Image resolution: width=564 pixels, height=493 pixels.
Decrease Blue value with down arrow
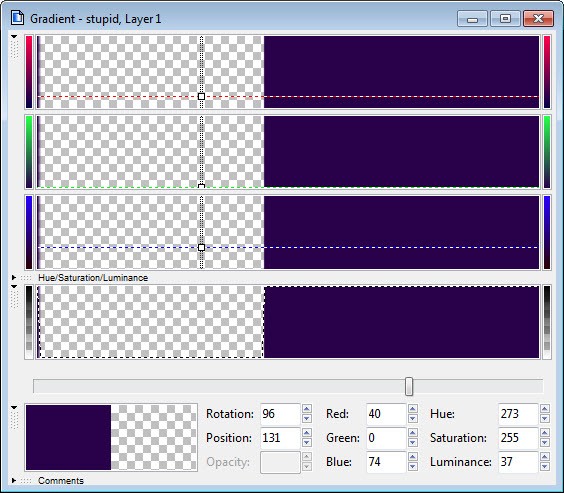413,467
